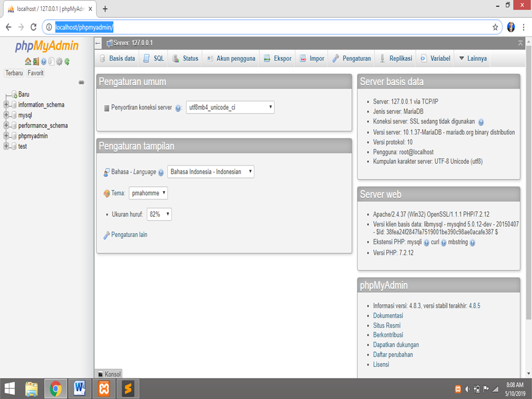This screenshot has width=532, height=399.
Task: Click the unlink icon above the database tree
Action: tap(81, 82)
